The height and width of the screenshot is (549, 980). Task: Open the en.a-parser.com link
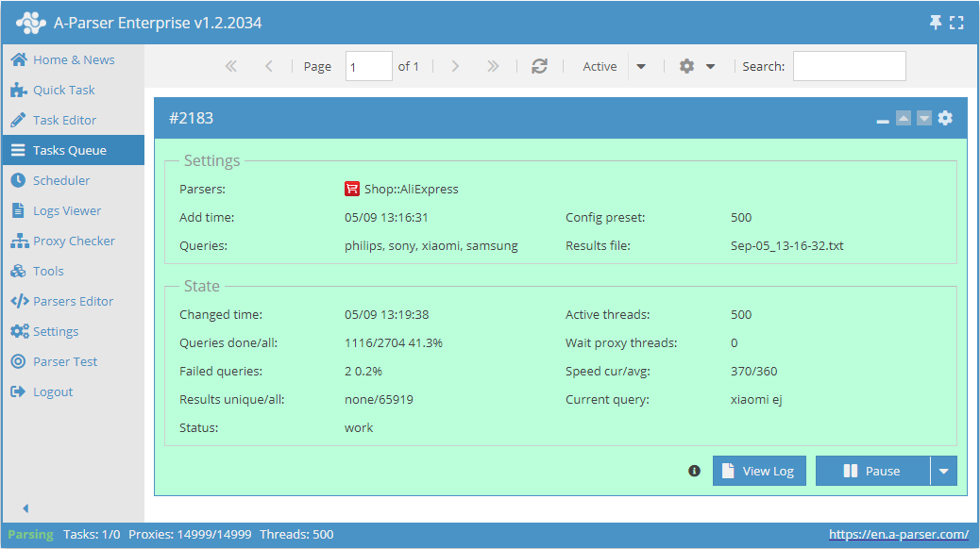898,534
